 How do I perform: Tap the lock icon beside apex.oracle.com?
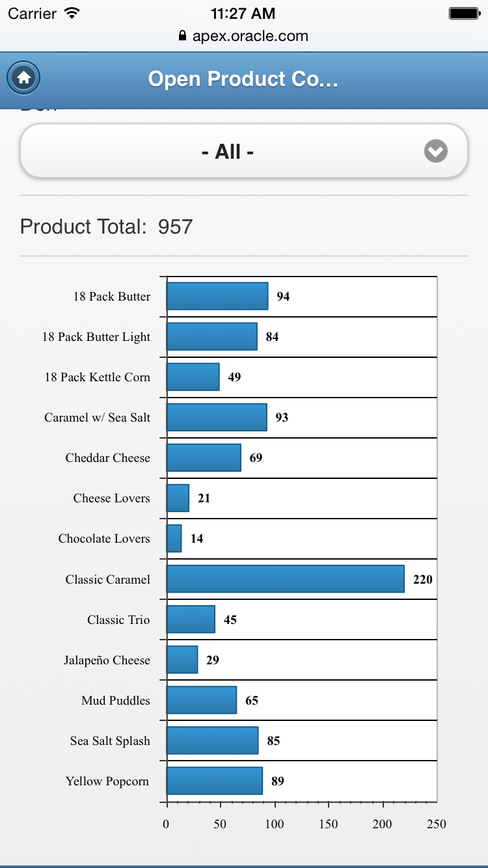182,36
